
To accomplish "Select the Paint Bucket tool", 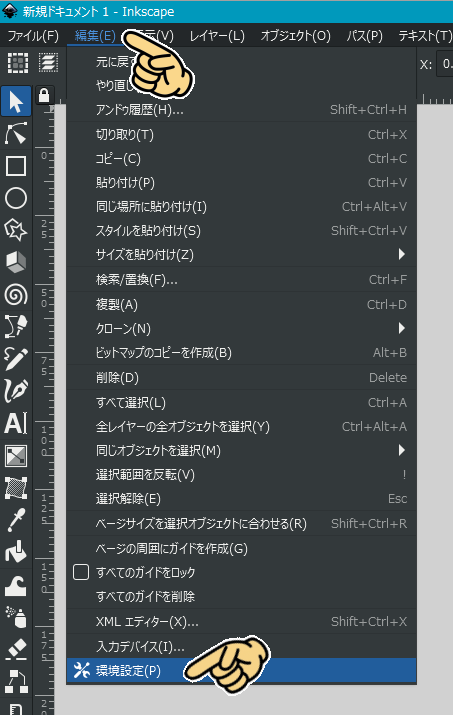I will [x=16, y=552].
